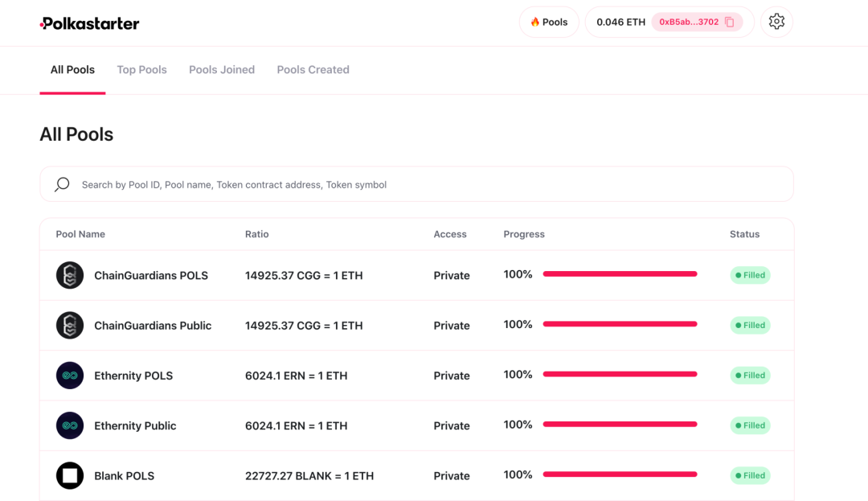This screenshot has height=501, width=868.
Task: Click Filled status badge for Ethernity Public
Action: 750,425
